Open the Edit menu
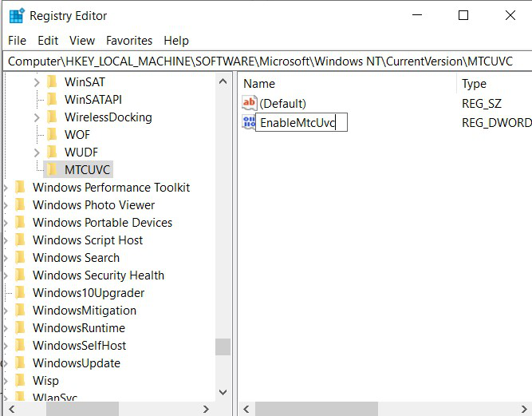 48,41
